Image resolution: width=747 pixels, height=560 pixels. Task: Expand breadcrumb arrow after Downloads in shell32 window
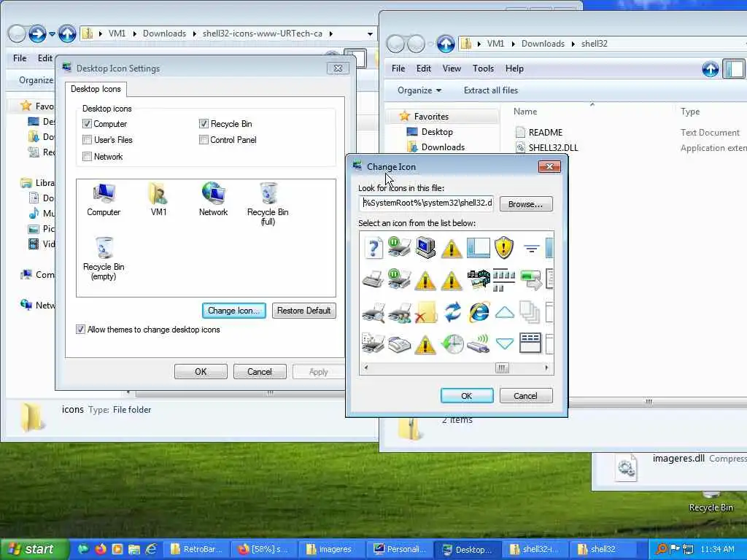coord(573,44)
